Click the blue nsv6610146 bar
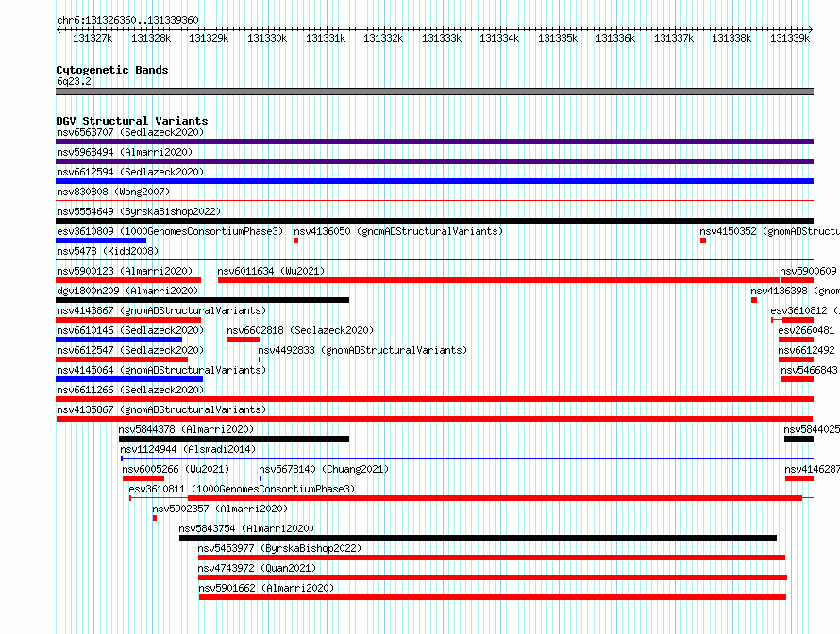The height and width of the screenshot is (634, 840). pyautogui.click(x=119, y=340)
